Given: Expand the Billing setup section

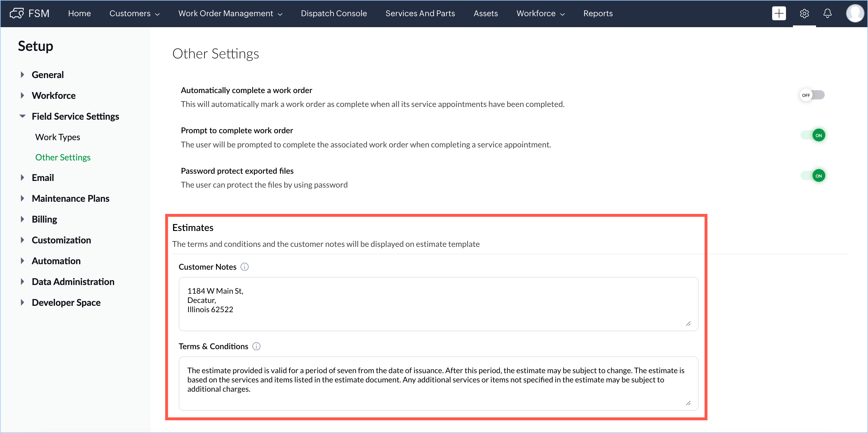Looking at the screenshot, I should [x=22, y=219].
